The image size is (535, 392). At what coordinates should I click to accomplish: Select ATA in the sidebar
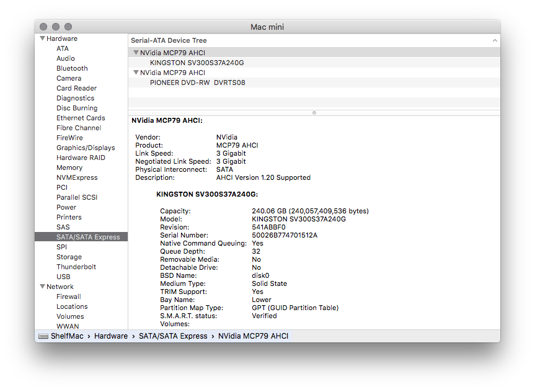tap(63, 48)
